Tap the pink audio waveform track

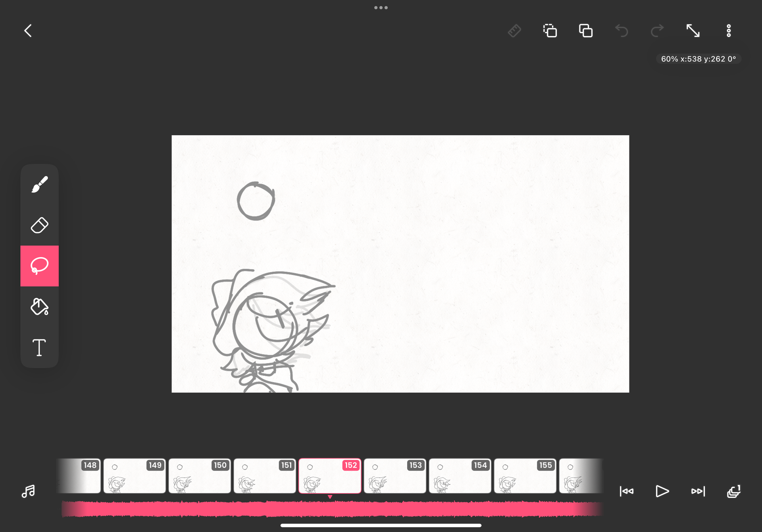333,509
